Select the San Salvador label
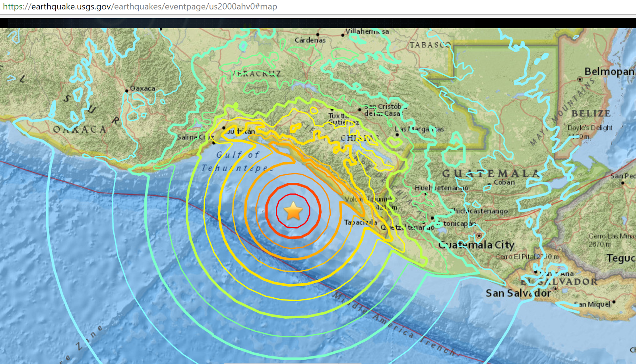This screenshot has width=636, height=364. click(x=518, y=293)
